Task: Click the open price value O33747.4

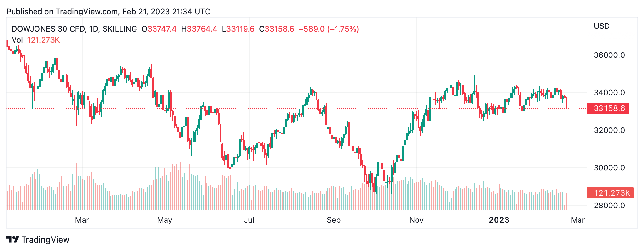Action: click(x=159, y=29)
